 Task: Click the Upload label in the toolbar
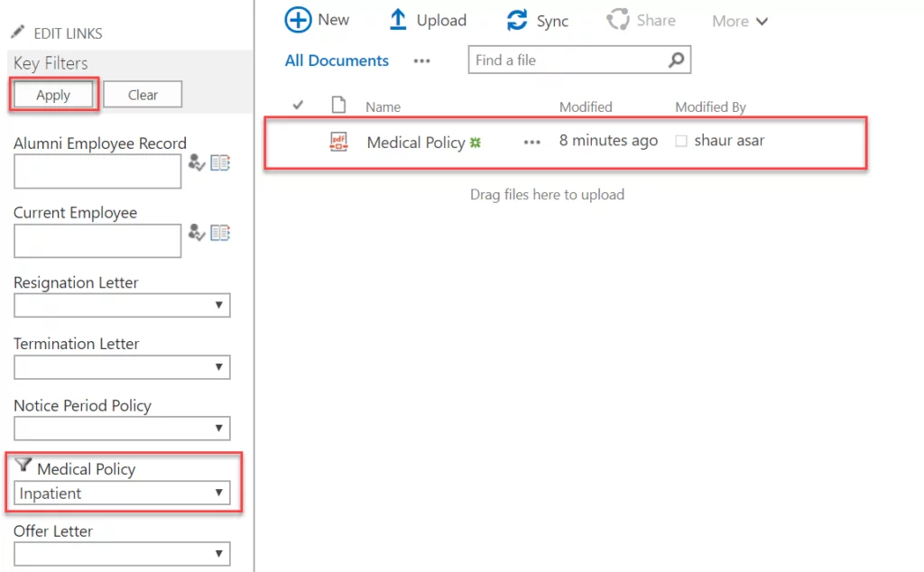coord(441,21)
